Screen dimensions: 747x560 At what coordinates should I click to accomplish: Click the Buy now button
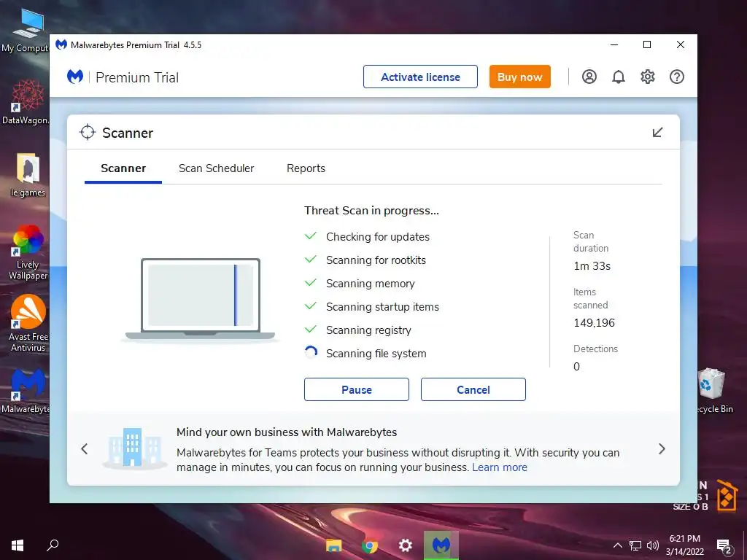[x=519, y=77]
